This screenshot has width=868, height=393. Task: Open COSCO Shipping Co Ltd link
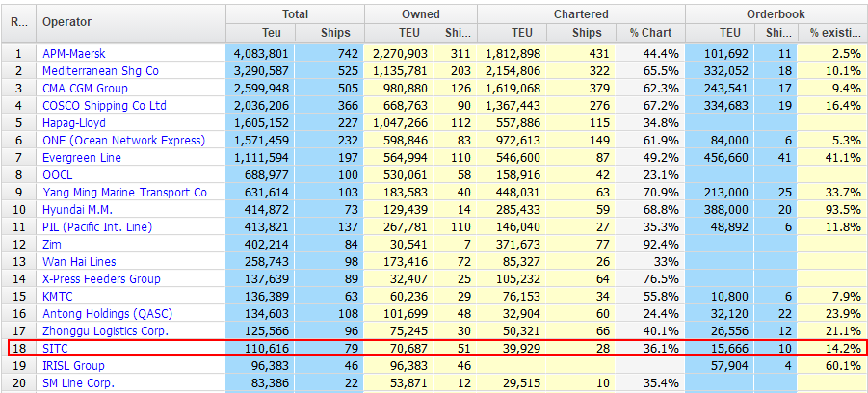(104, 106)
